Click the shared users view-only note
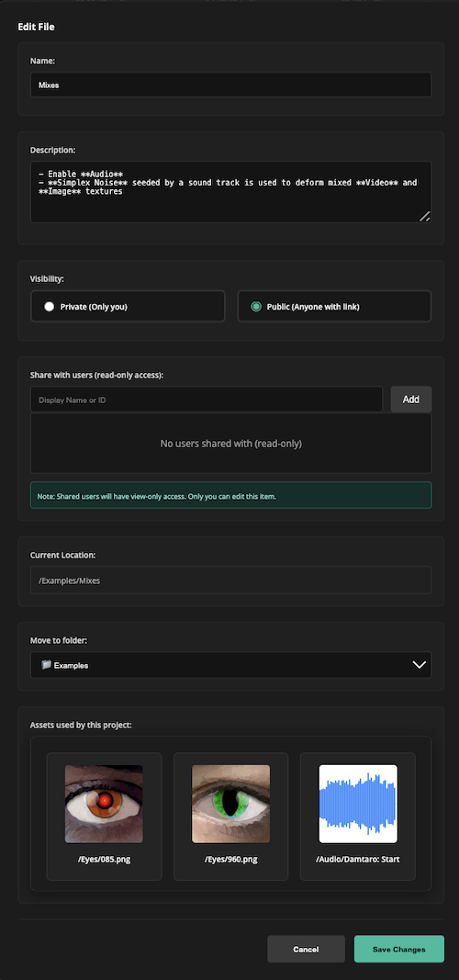The height and width of the screenshot is (980, 459). [231, 495]
